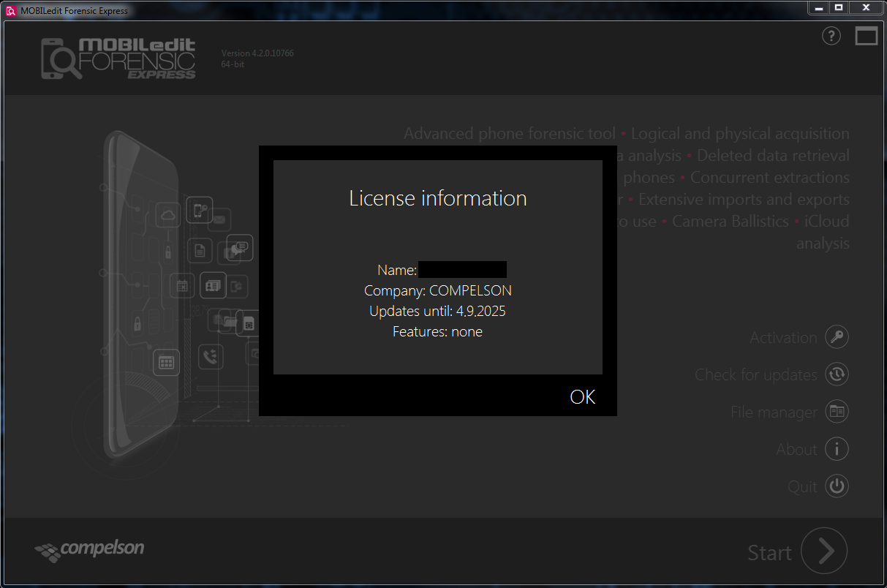Click the calendar grid icon in phone graphic
This screenshot has width=887, height=588.
point(166,362)
